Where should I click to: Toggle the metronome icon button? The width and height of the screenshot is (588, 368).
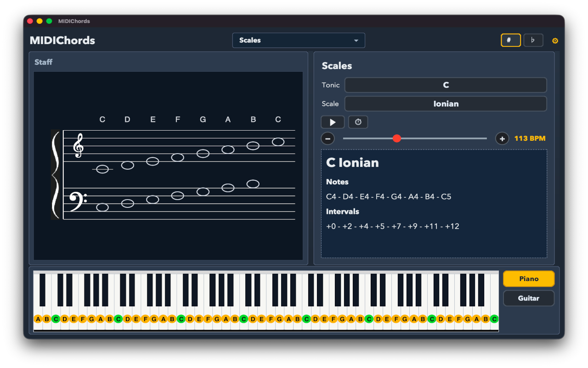pos(358,122)
